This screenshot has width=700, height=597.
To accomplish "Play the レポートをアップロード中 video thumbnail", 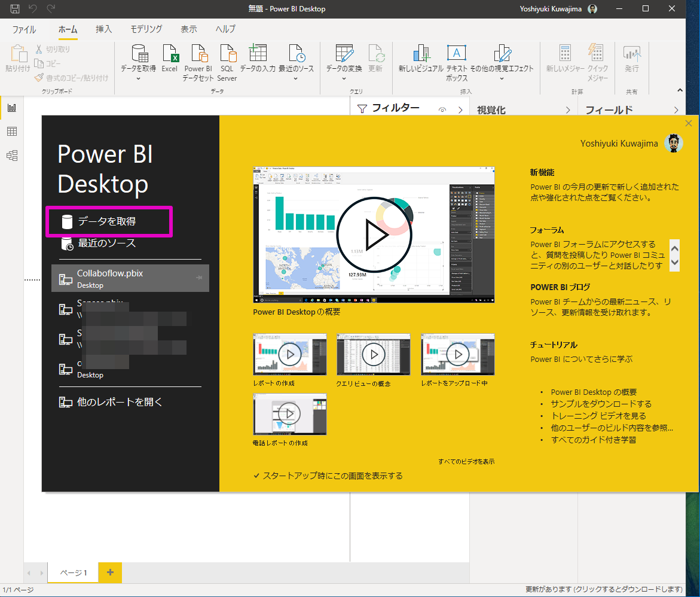I will point(457,354).
